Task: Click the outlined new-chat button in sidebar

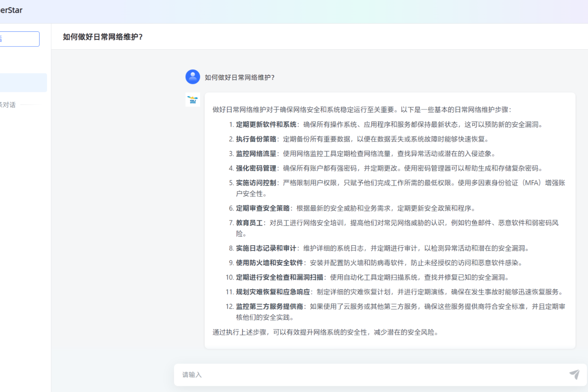Action: coord(19,39)
